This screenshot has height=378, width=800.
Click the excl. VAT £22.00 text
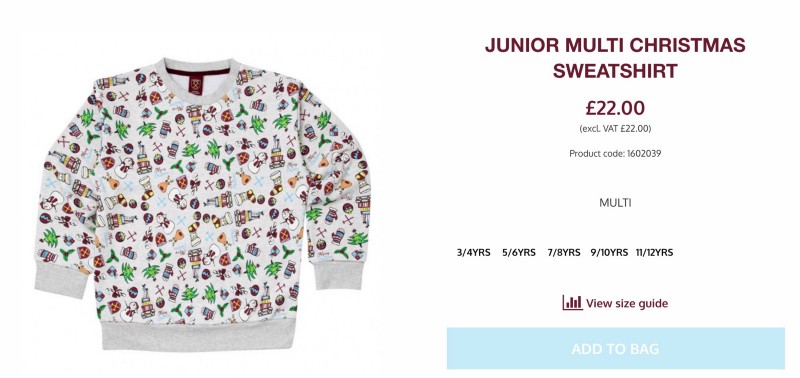click(615, 129)
